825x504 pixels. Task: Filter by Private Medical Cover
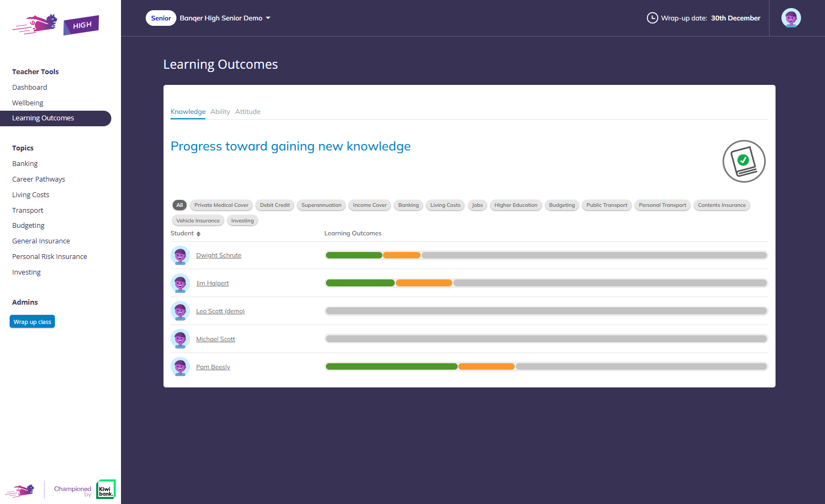222,205
